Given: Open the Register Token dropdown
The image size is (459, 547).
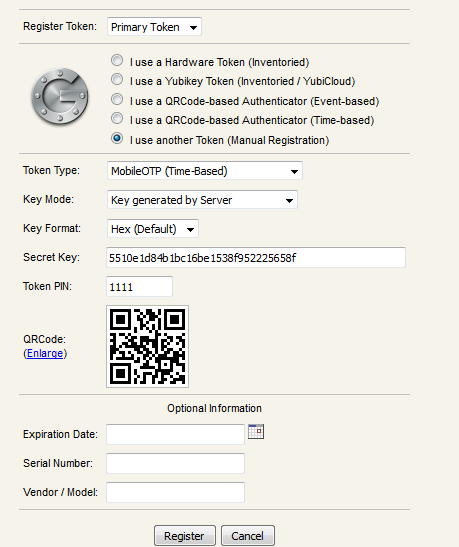Looking at the screenshot, I should coord(154,27).
